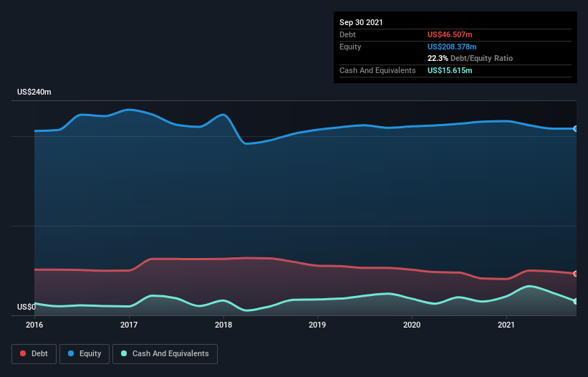Click the Equity label in tooltip
The height and width of the screenshot is (377, 588).
[350, 47]
